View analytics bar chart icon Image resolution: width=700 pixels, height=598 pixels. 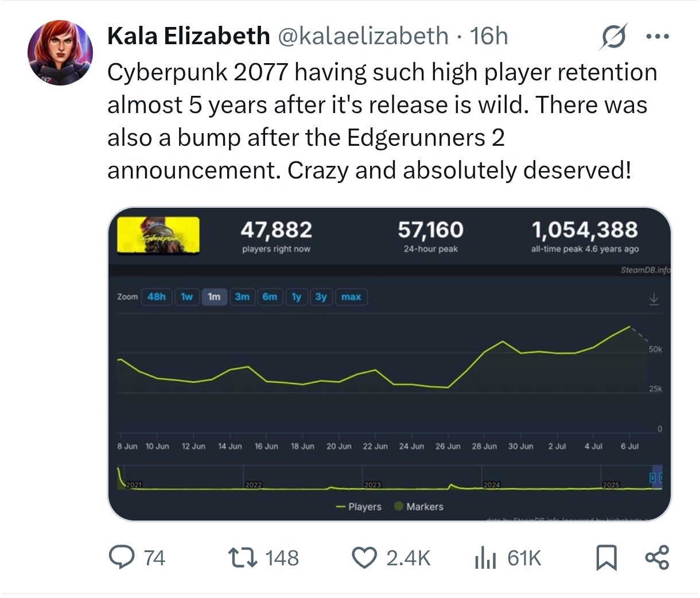485,558
